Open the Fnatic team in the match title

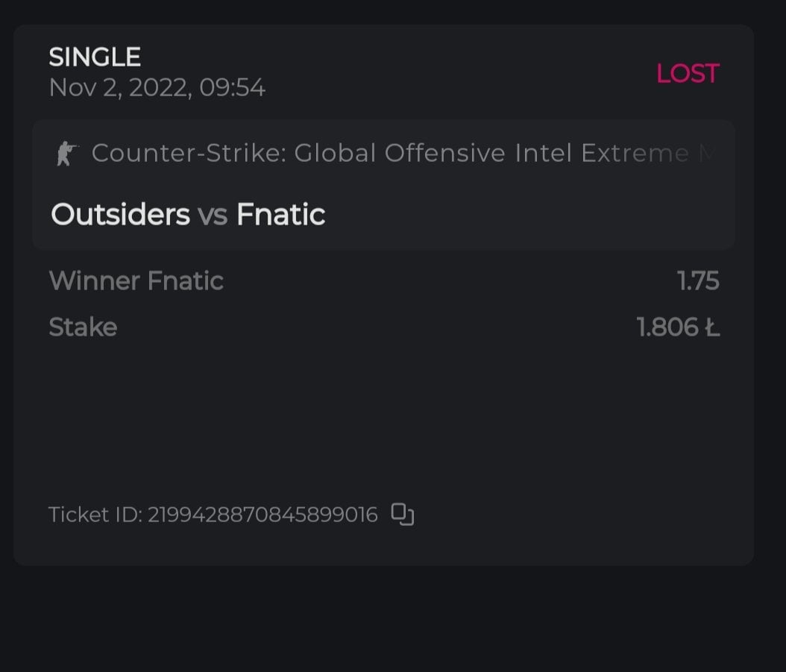[280, 215]
